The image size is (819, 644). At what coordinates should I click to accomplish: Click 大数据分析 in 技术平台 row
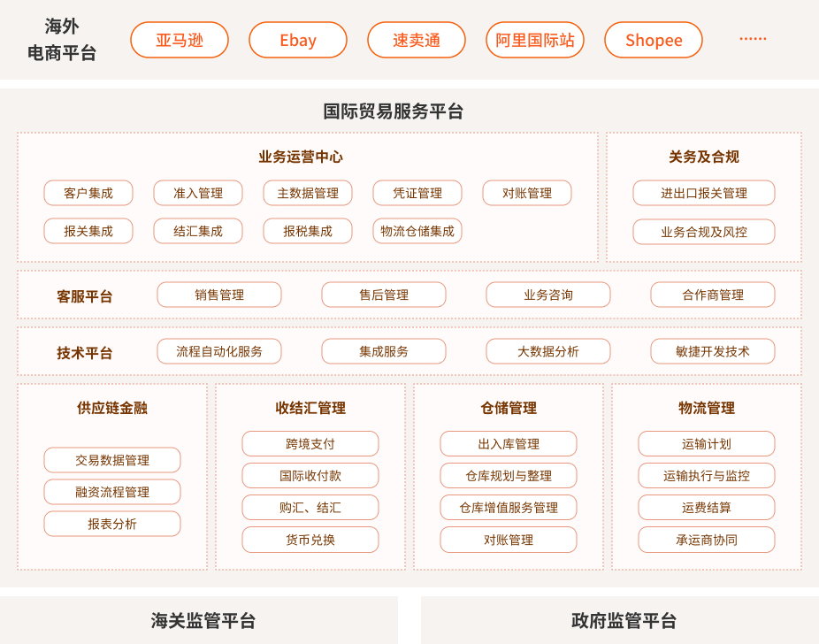548,351
